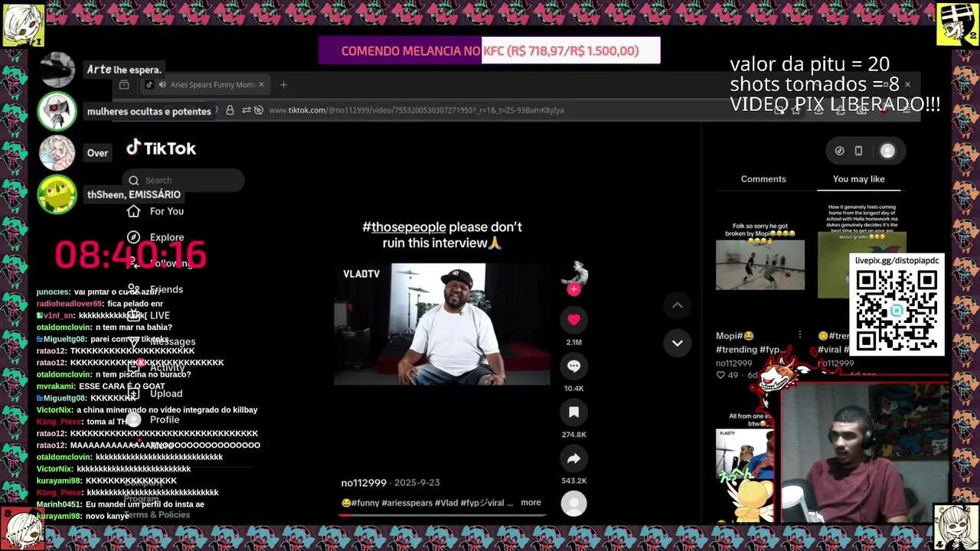Image resolution: width=980 pixels, height=551 pixels.
Task: Open the Friends page
Action: [x=166, y=289]
